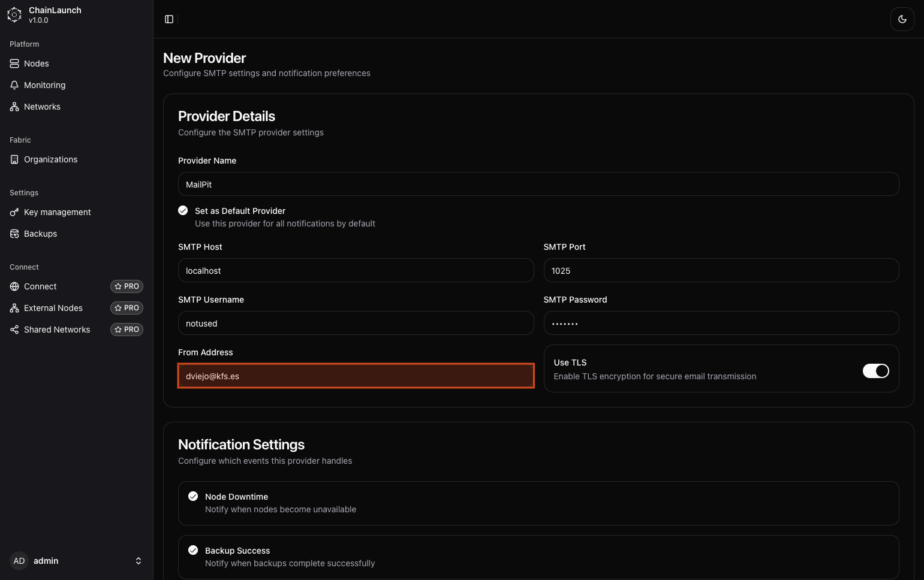
Task: Uncheck Backup Success notification
Action: tap(193, 550)
